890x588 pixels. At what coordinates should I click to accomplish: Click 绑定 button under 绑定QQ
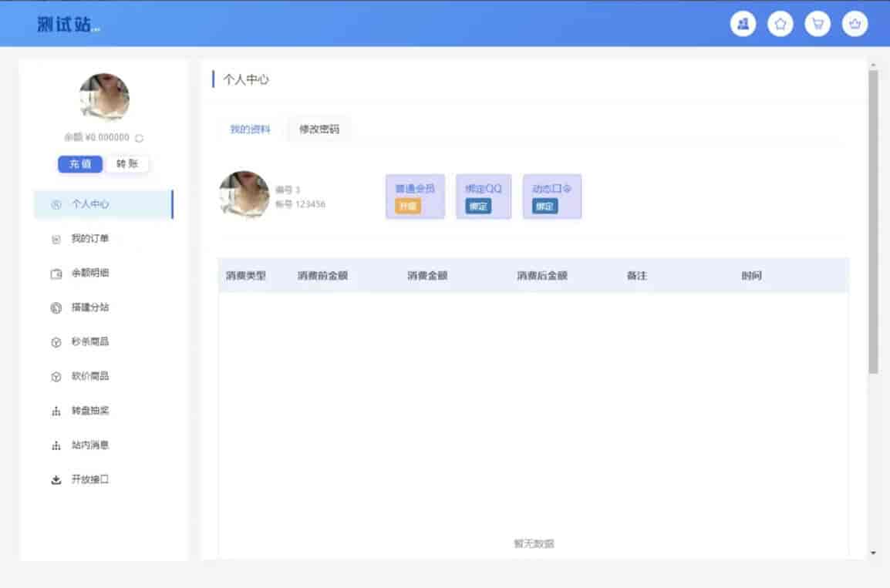tap(478, 207)
